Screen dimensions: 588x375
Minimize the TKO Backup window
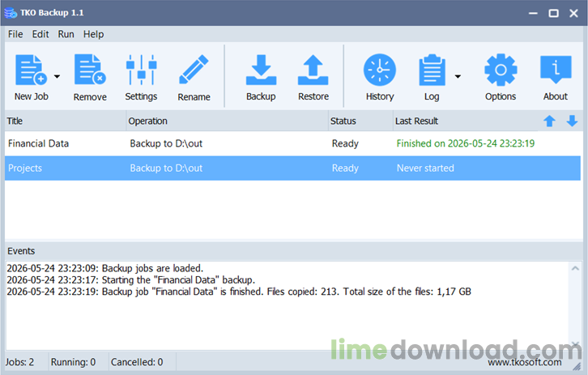coord(533,13)
